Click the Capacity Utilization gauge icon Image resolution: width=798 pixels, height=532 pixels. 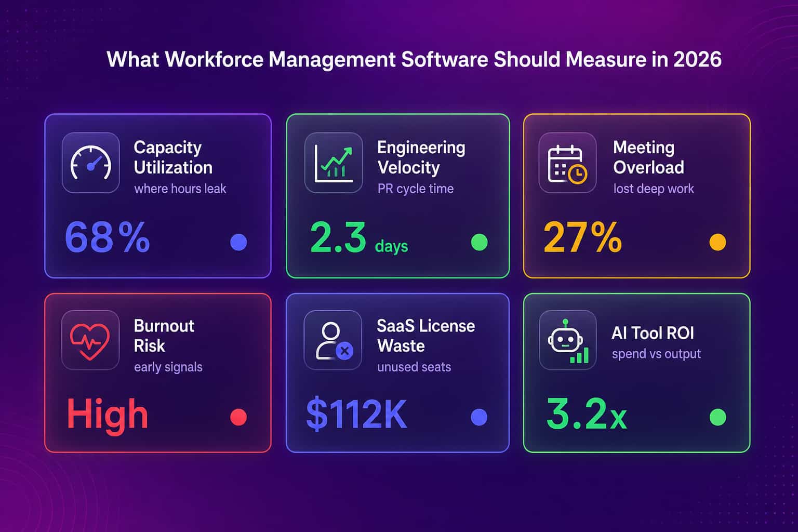click(91, 163)
